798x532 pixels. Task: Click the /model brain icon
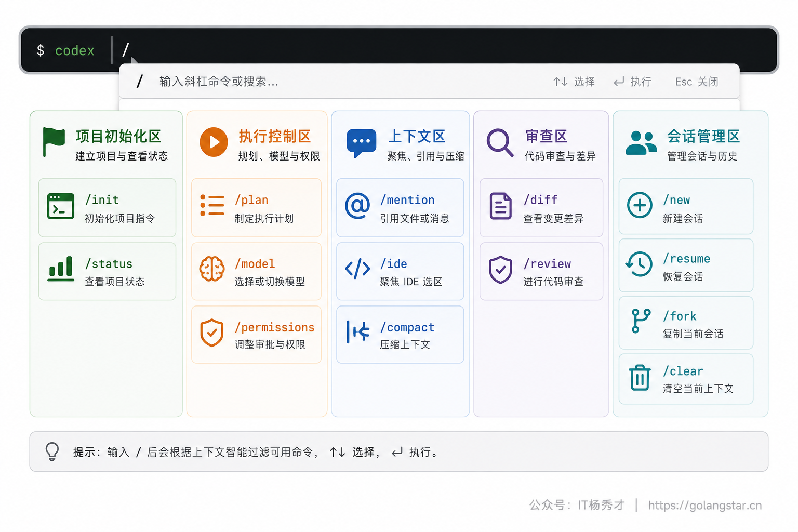tap(212, 269)
